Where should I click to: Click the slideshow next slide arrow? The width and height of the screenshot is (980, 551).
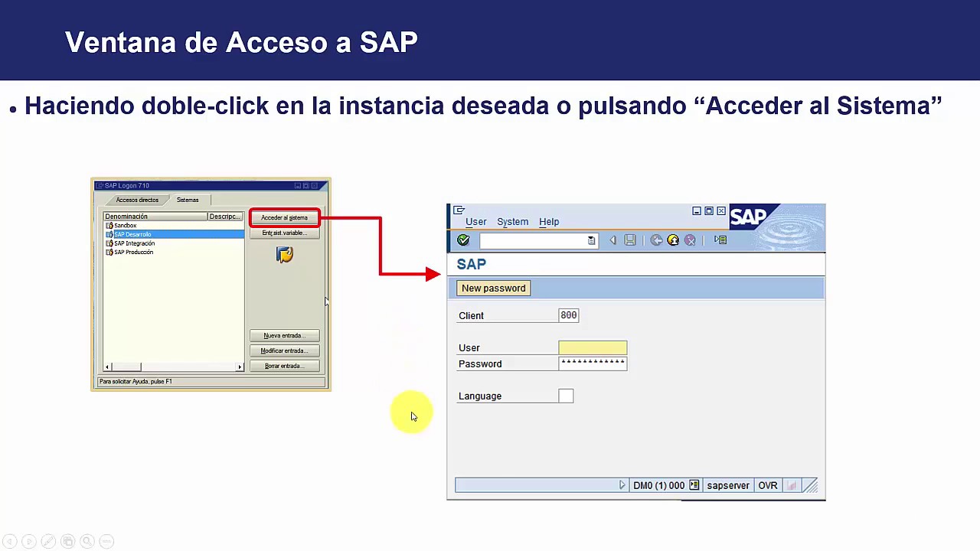pos(28,542)
